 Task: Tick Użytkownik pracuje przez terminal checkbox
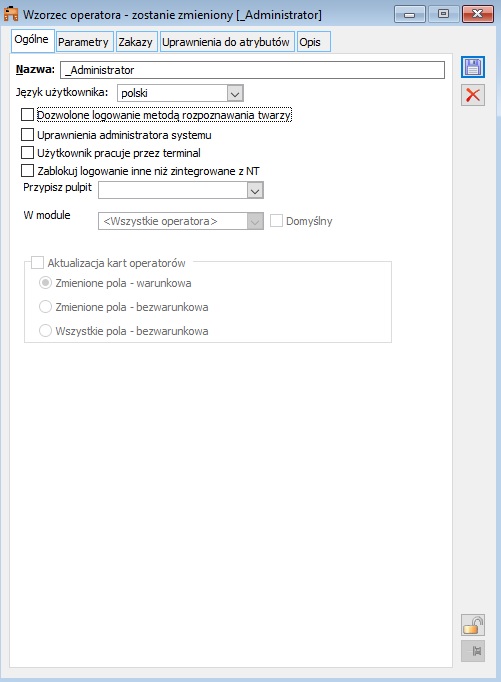(x=27, y=153)
